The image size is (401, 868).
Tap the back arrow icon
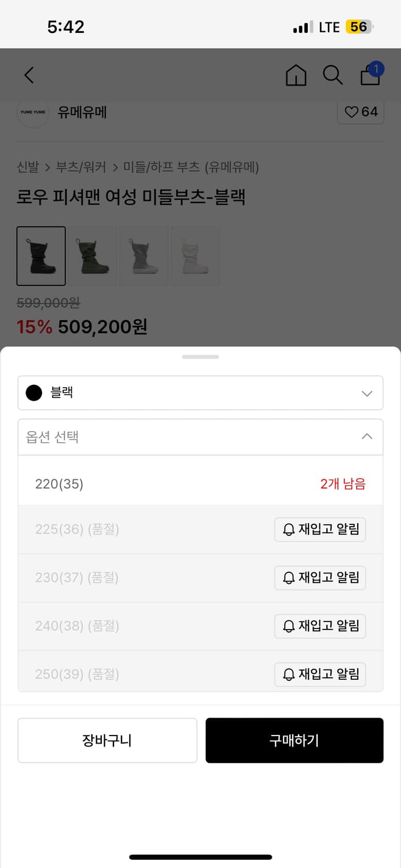[29, 75]
